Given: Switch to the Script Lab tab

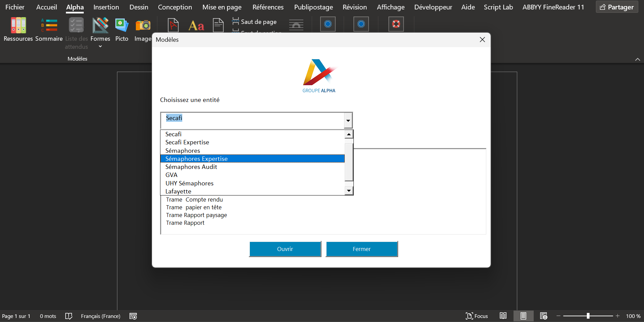Looking at the screenshot, I should [498, 7].
